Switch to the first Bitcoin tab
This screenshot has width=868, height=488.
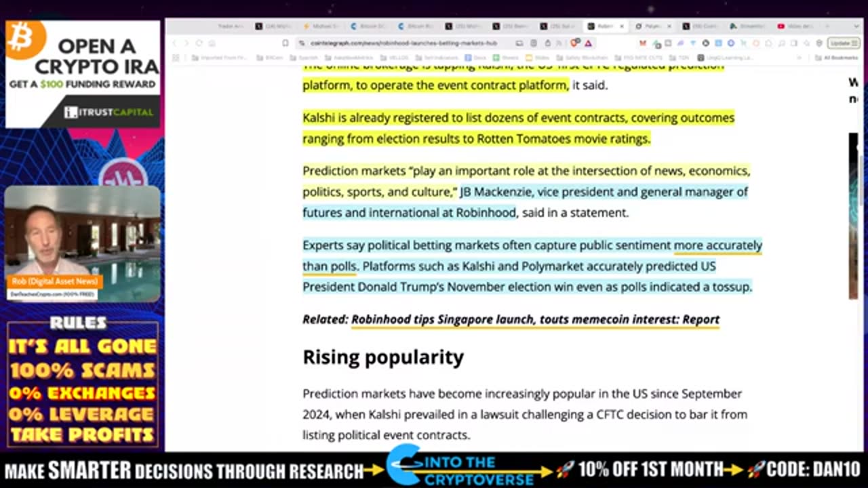click(x=367, y=26)
